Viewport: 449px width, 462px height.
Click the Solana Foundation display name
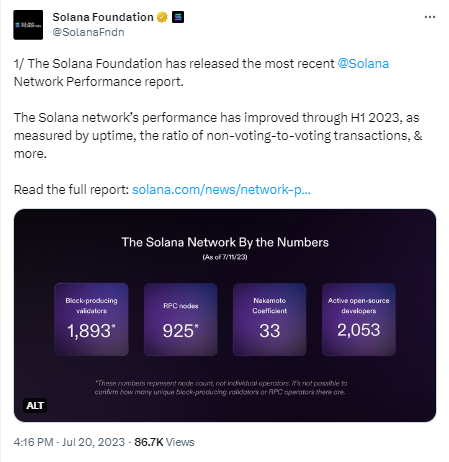pyautogui.click(x=103, y=17)
